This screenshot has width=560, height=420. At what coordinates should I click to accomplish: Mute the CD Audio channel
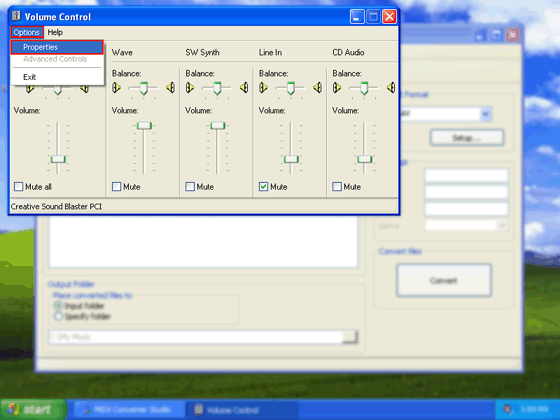click(337, 186)
